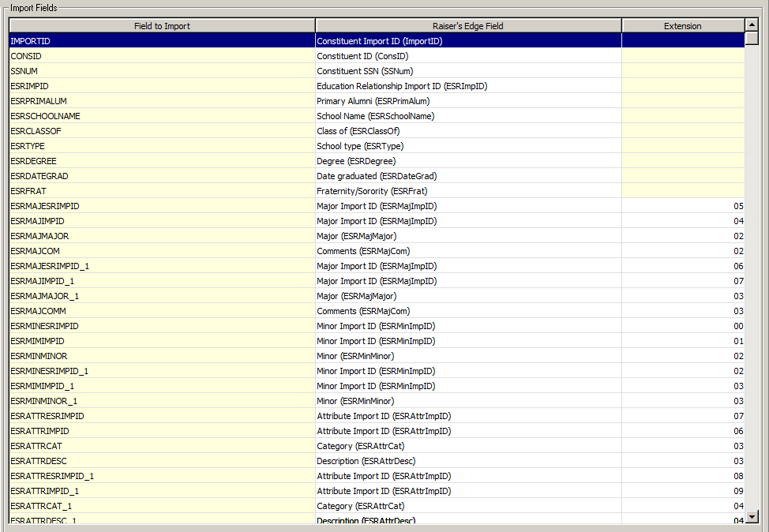Click the Constituent SSN (SSNum) cell
Screen dimensions: 769x532
pos(468,71)
